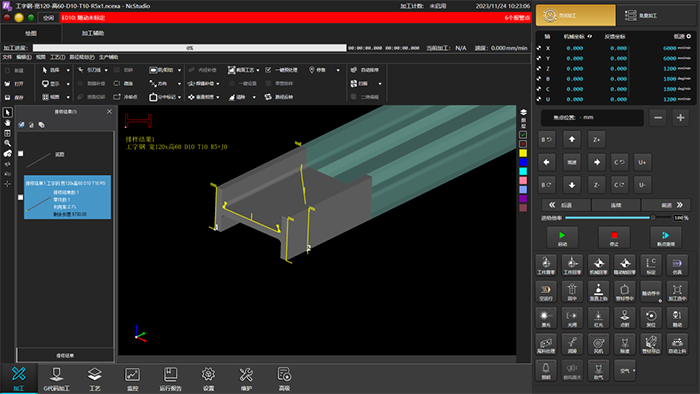Screen dimensions: 700x394
Task: Open the gas type dropdown in control panel
Action: pyautogui.click(x=625, y=370)
